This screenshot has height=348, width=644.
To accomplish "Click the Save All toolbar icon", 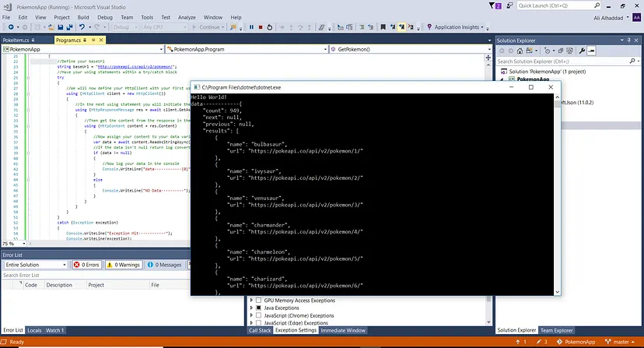I will point(69,27).
